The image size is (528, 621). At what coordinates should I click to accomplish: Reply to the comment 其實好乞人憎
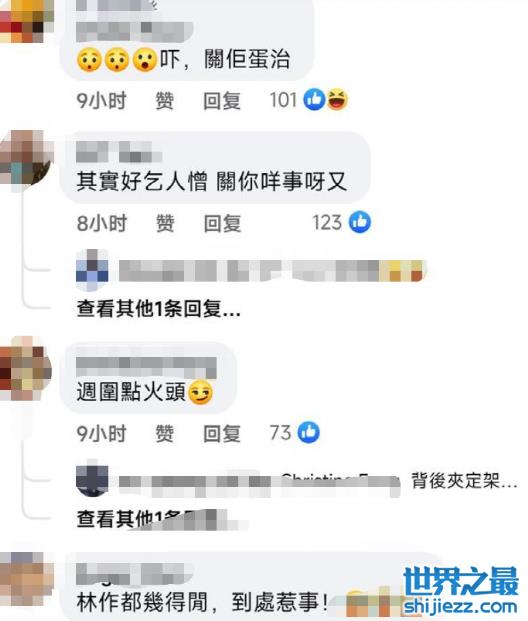coord(222,223)
